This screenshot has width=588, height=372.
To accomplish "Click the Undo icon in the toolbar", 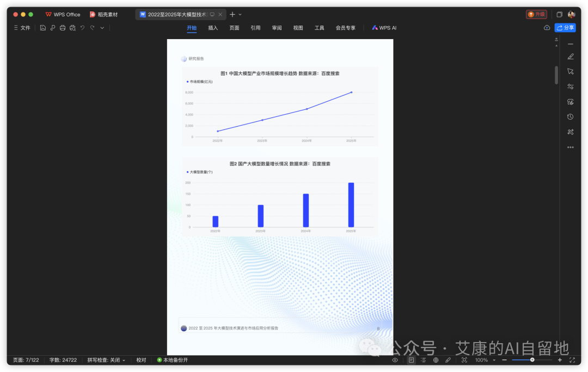I will click(83, 28).
